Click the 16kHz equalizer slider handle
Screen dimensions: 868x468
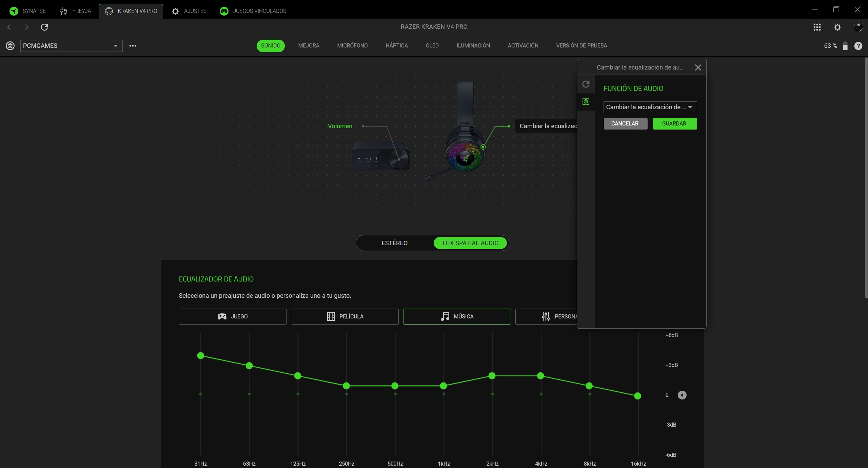pyautogui.click(x=638, y=396)
